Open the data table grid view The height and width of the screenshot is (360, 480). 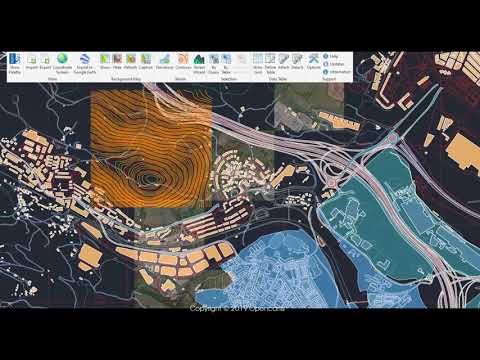258,64
